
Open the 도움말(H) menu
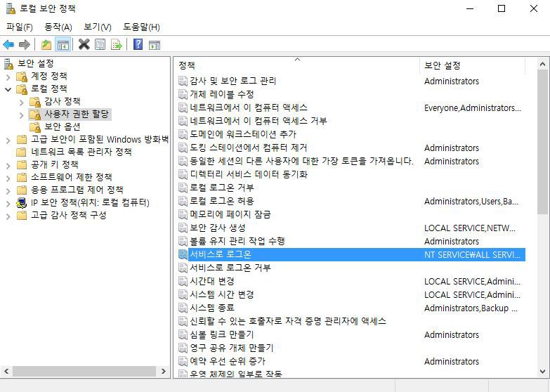141,27
